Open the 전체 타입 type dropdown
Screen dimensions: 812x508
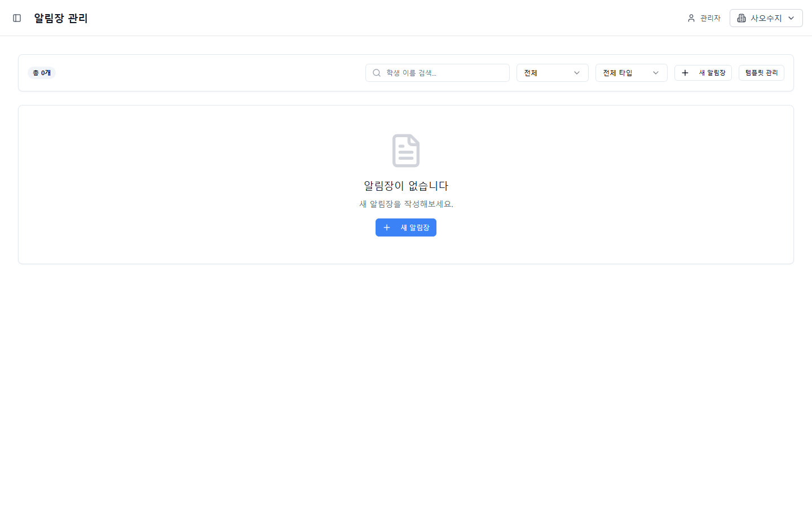click(x=631, y=72)
